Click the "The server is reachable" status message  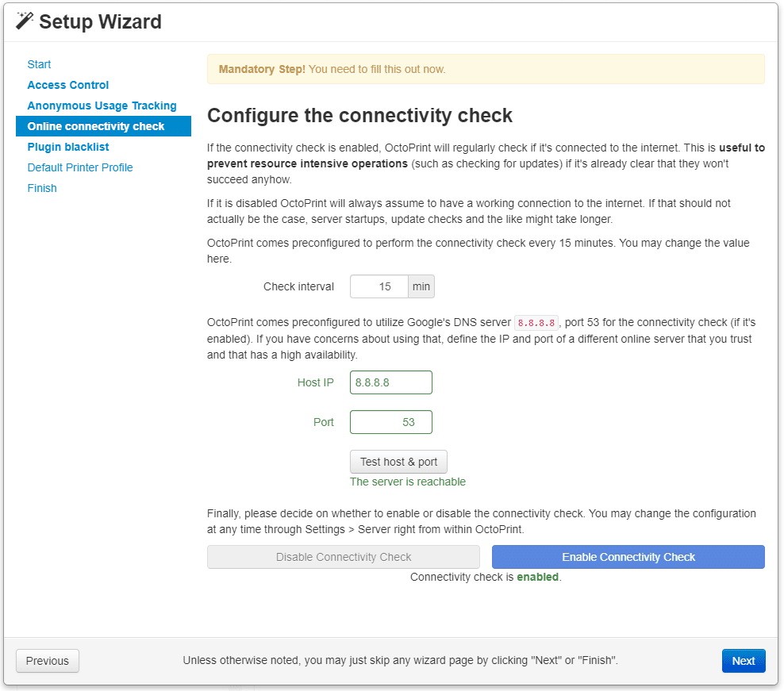click(408, 482)
